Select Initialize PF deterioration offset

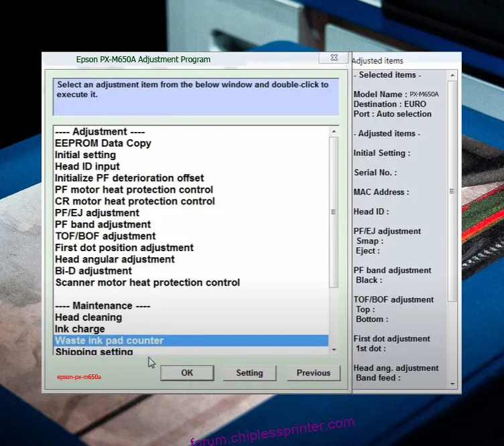point(129,178)
